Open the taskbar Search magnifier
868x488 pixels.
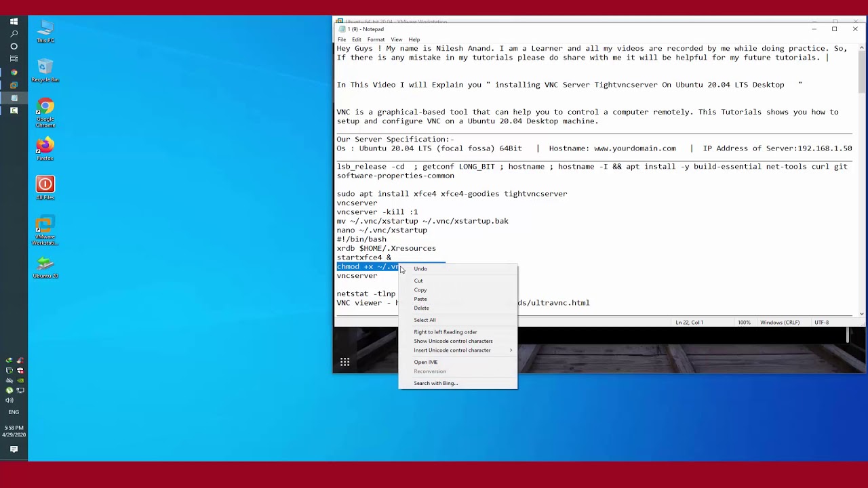[x=14, y=33]
